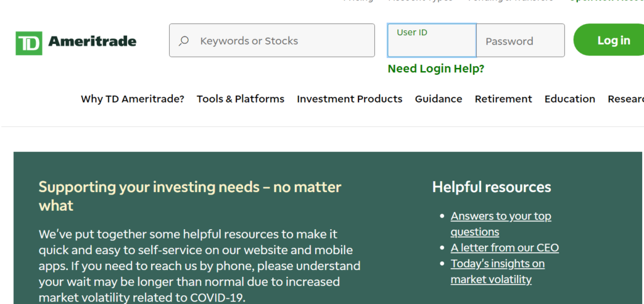
Task: Open the Why TD Ameritrade? menu
Action: pos(133,99)
